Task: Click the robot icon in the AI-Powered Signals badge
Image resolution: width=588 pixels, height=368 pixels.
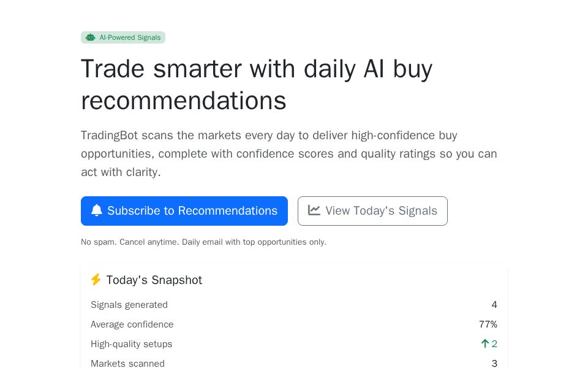Action: tap(90, 37)
